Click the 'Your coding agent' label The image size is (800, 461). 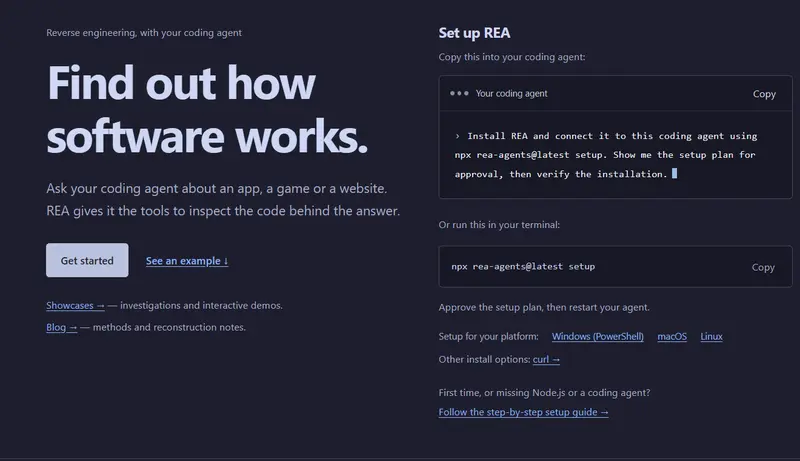tap(511, 93)
